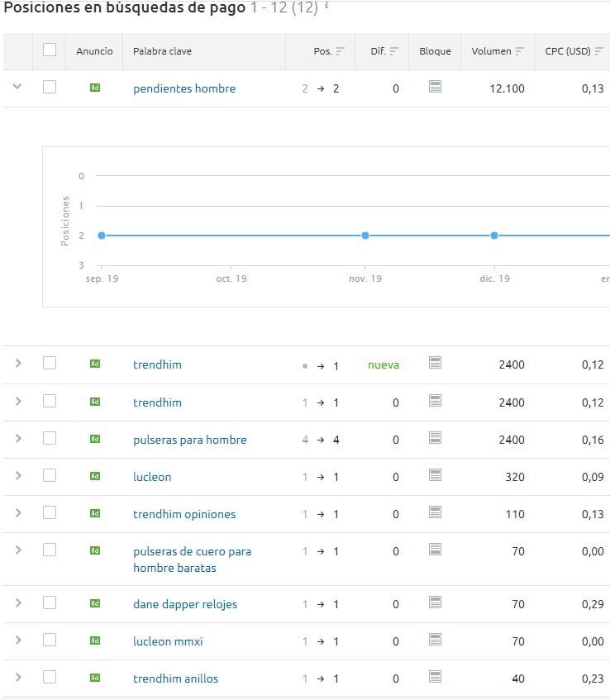Open the SERP block icon for pendientes hombre
This screenshot has width=610, height=700.
click(435, 87)
